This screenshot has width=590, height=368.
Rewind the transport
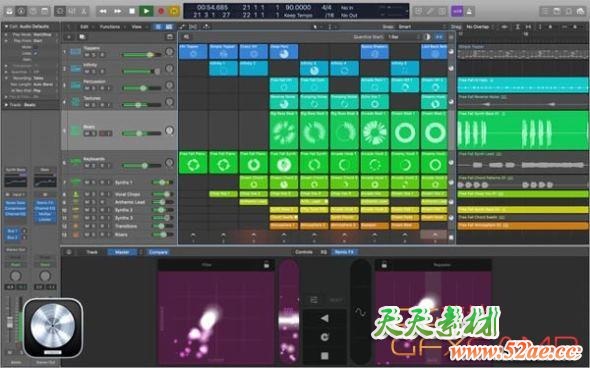[x=103, y=11]
